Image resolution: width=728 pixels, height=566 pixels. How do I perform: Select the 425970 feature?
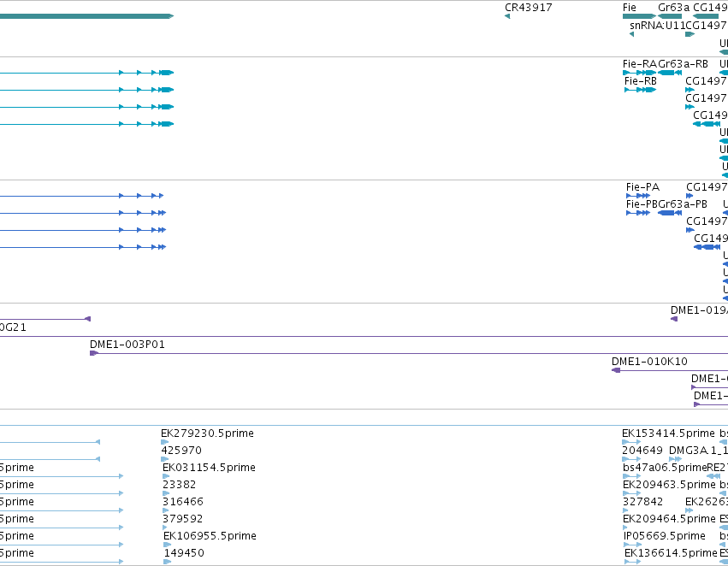point(165,459)
